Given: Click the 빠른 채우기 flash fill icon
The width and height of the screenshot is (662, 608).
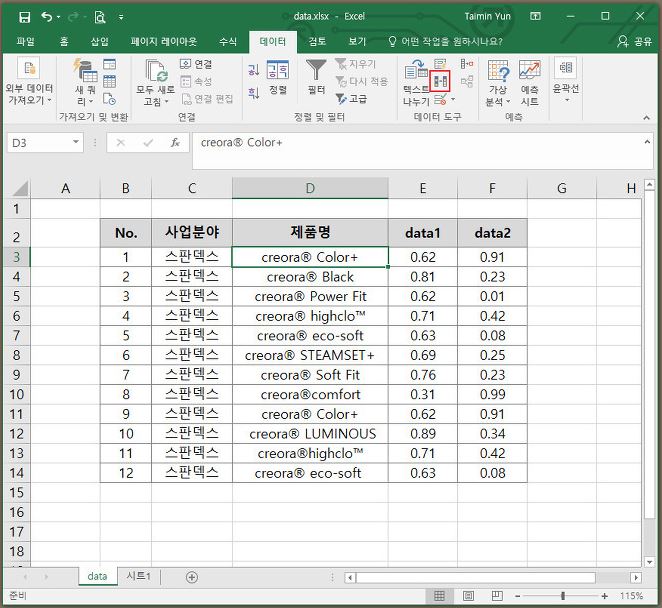Looking at the screenshot, I should coord(440,64).
